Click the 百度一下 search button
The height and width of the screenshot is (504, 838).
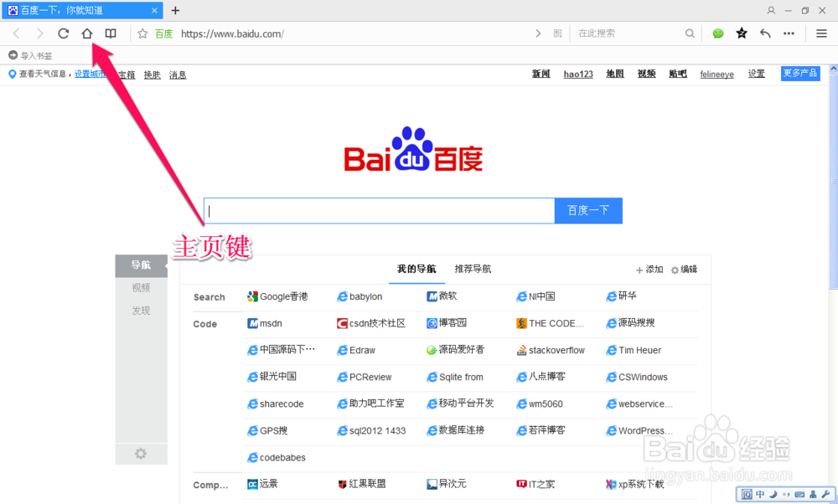coord(588,211)
